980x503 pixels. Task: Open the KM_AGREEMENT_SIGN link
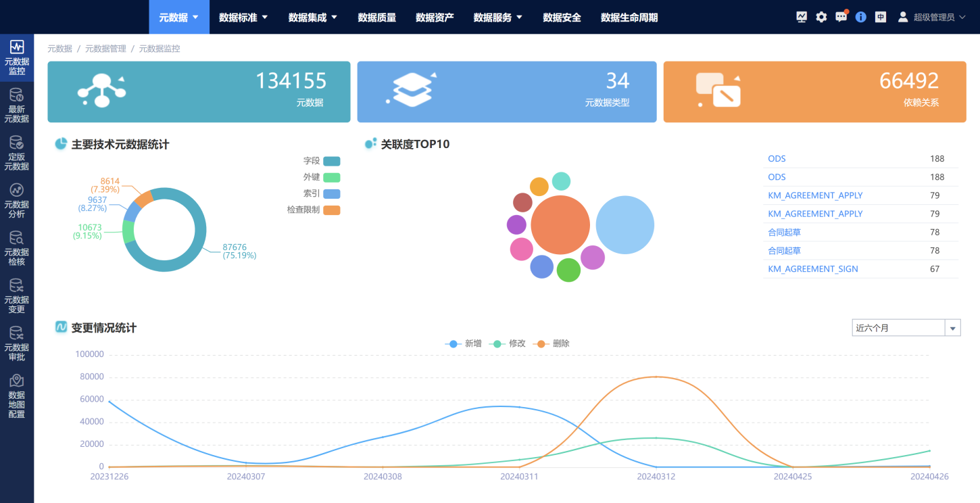coord(813,268)
